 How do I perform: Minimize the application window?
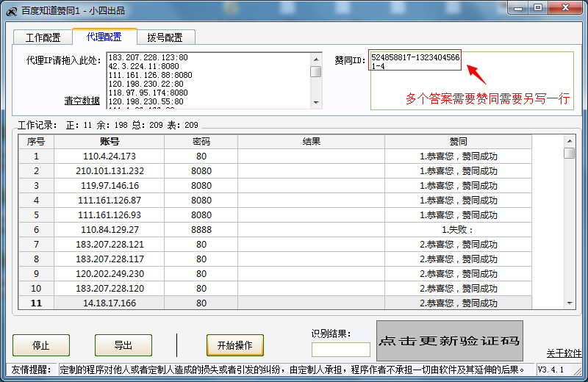pos(520,7)
